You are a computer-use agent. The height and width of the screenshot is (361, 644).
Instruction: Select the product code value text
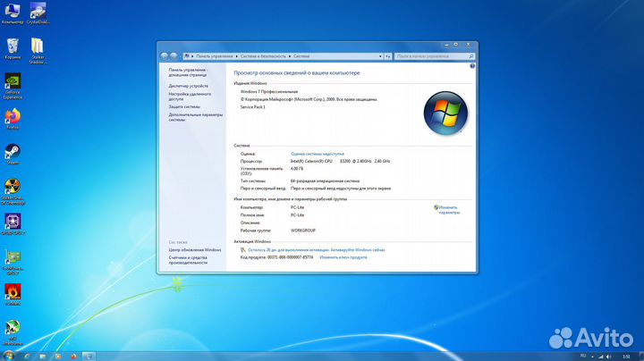pos(290,257)
